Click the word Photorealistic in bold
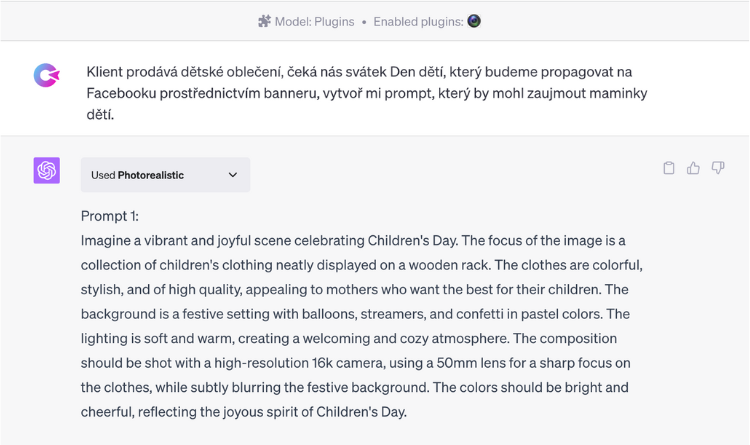 pyautogui.click(x=151, y=175)
